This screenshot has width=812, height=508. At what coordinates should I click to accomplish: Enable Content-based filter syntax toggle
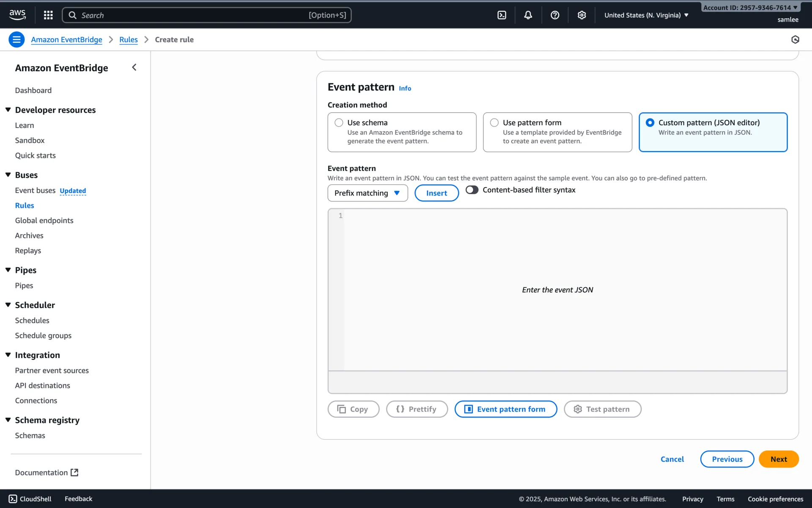(472, 190)
